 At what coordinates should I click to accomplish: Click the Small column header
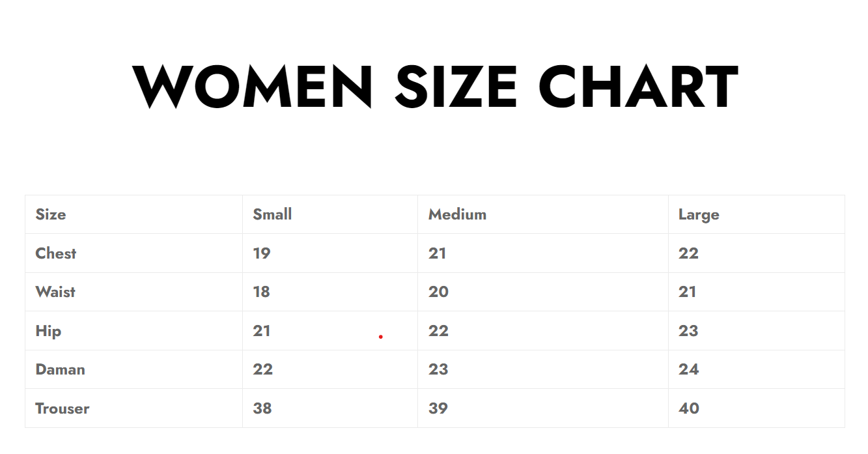coord(272,214)
